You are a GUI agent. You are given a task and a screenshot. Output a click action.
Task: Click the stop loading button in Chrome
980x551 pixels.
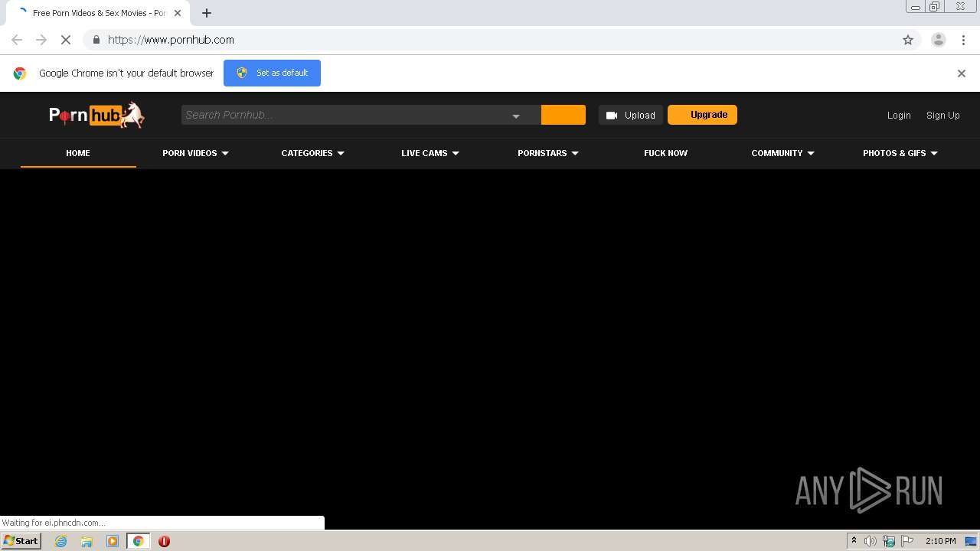[66, 40]
